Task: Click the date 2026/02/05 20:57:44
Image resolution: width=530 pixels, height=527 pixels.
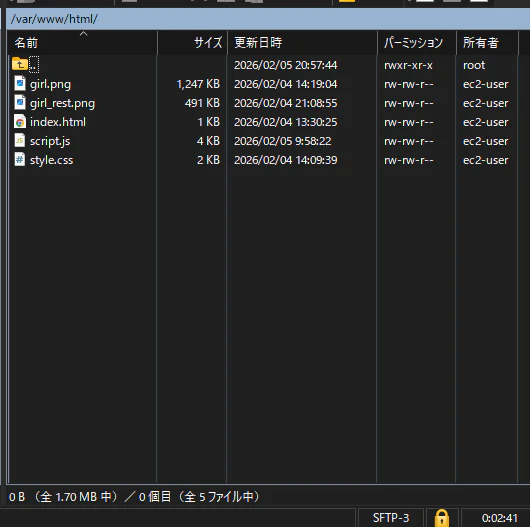Action: coord(286,65)
